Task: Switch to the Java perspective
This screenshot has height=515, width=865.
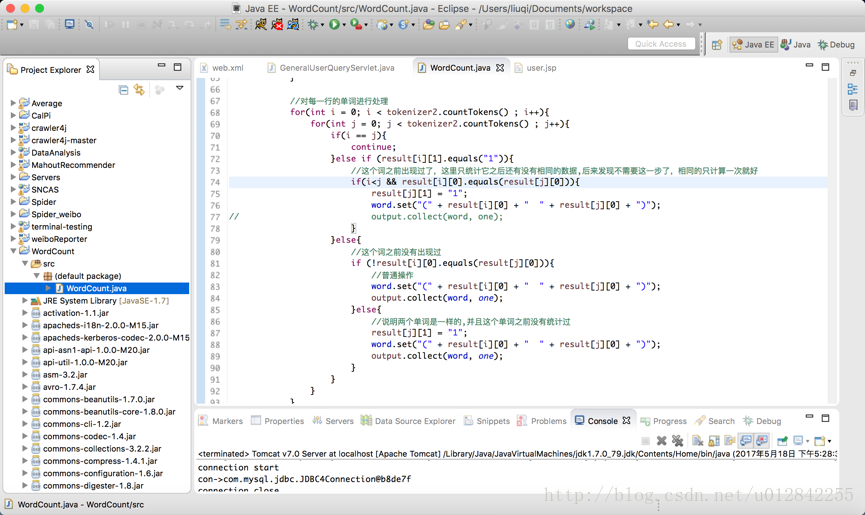Action: (x=795, y=45)
